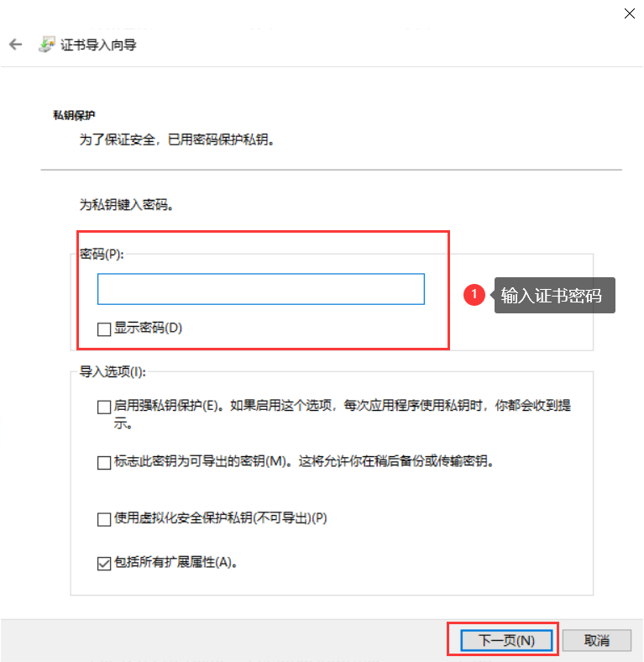Screen dimensions: 644x662
Task: Uncheck 包括所有扩展属性(A)
Action: click(x=104, y=563)
